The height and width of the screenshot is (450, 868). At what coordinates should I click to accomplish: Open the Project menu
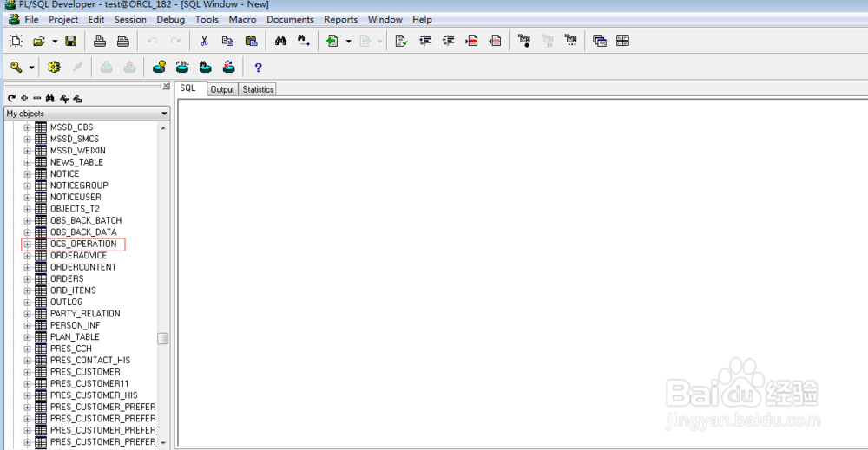tap(63, 19)
